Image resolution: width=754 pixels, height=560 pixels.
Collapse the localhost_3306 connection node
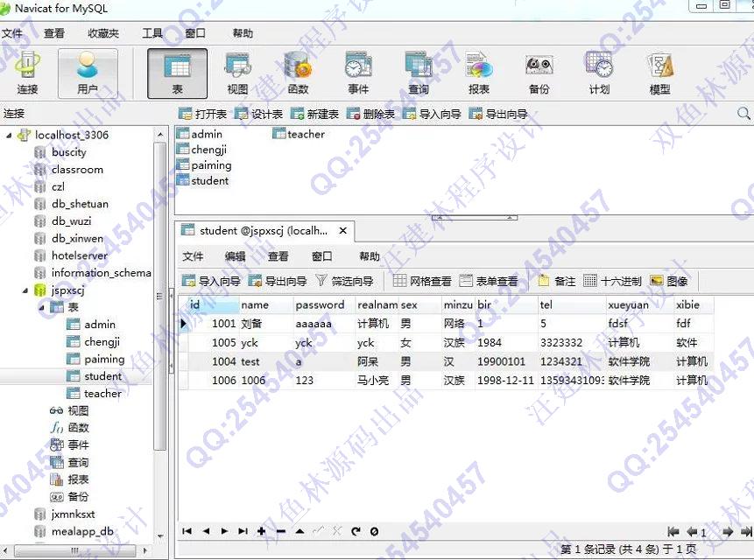[x=9, y=136]
